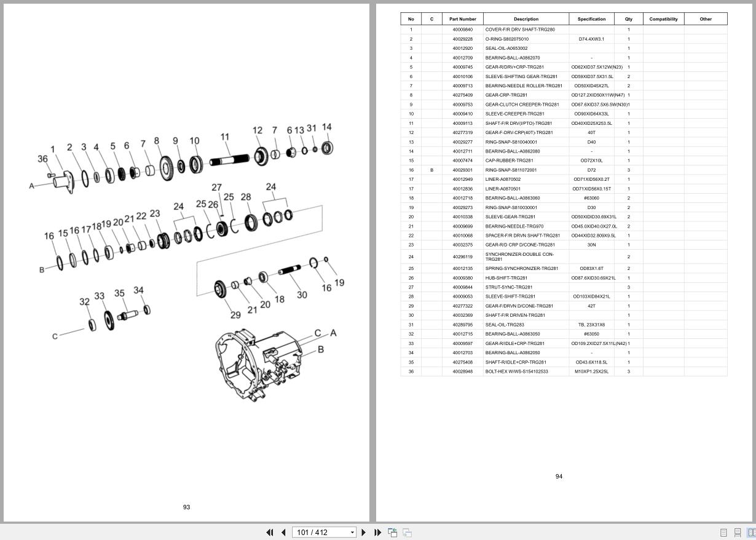Select part number 40275409
The height and width of the screenshot is (540, 756).
point(463,95)
